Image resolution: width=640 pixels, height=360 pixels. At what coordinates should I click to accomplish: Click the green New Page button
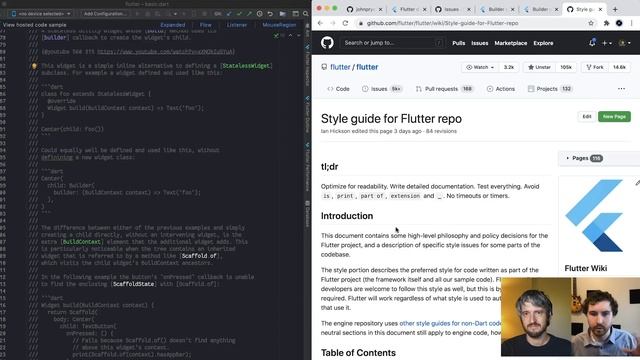(x=614, y=116)
